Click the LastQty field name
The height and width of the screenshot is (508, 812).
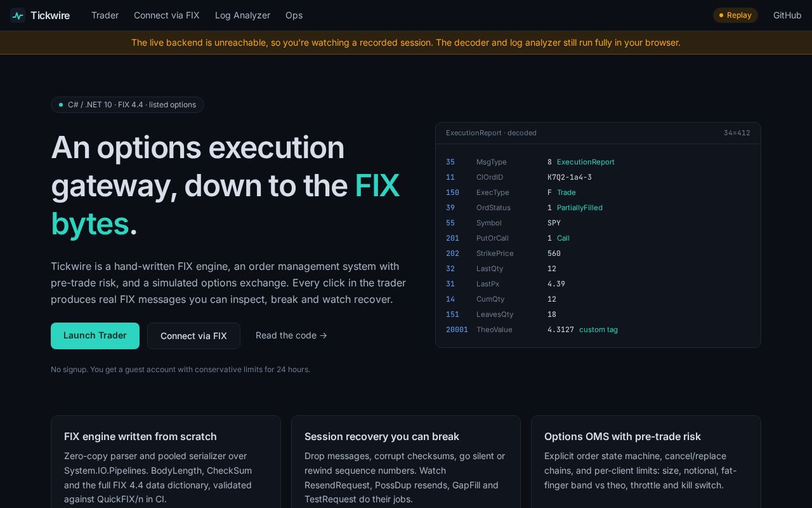point(490,269)
